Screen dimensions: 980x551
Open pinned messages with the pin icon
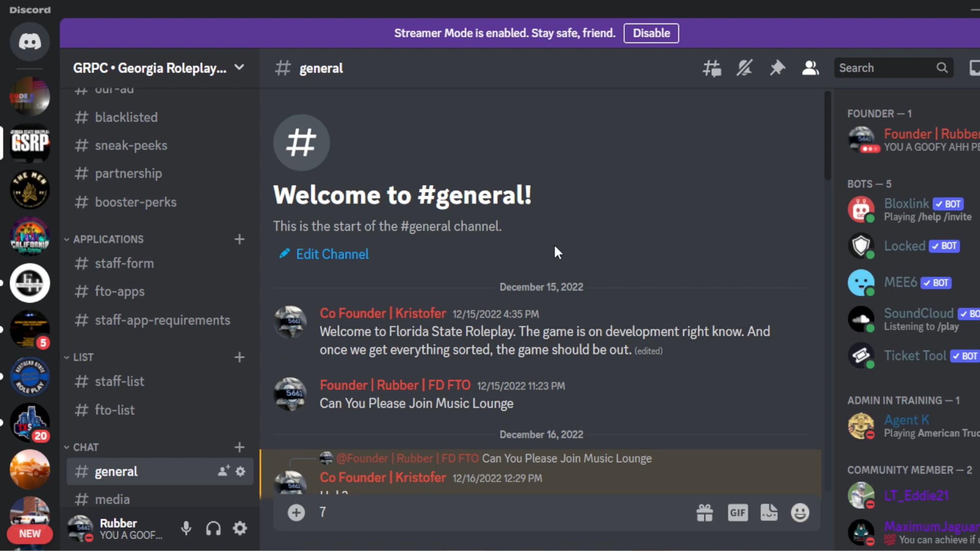777,68
